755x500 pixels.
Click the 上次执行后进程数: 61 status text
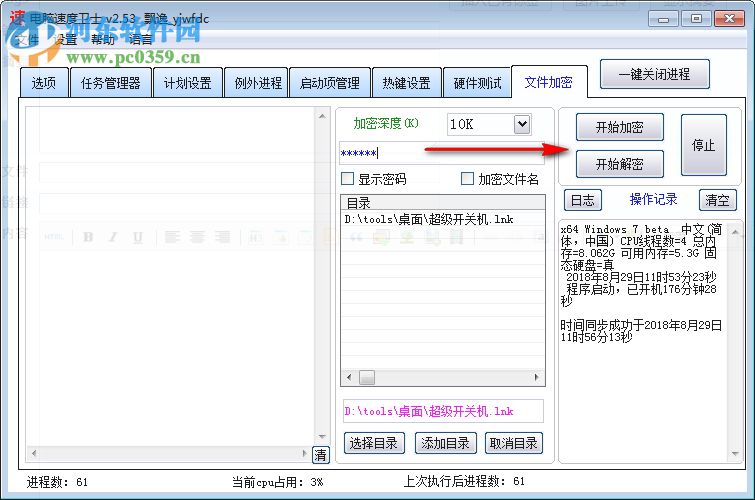[x=464, y=481]
